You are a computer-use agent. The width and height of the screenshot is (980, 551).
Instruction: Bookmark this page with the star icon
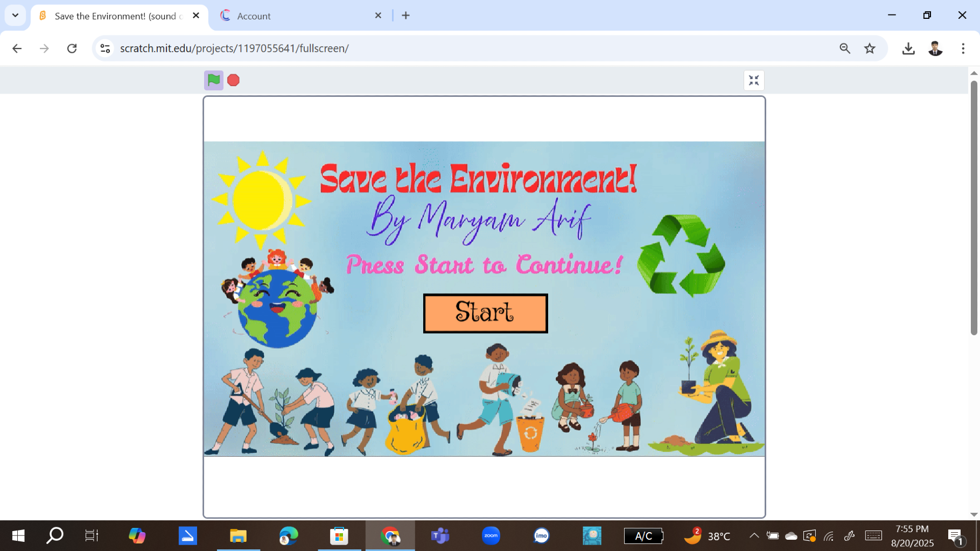click(x=870, y=48)
